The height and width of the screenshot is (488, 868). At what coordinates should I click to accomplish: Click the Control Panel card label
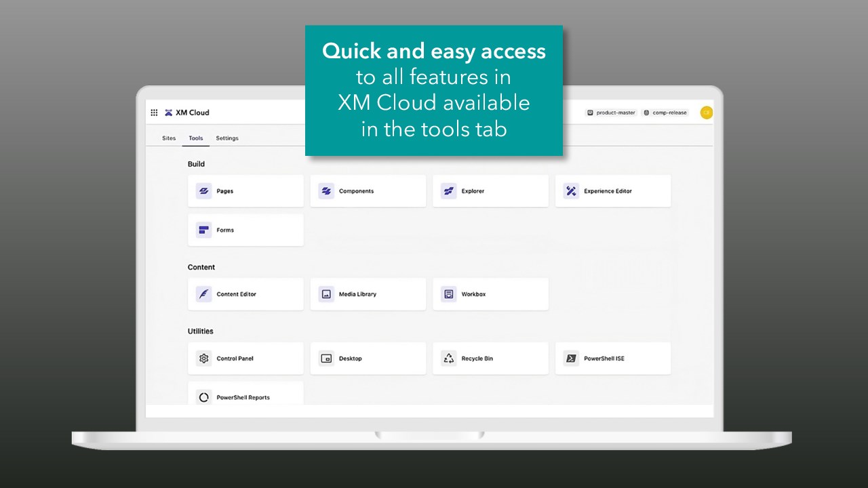235,359
